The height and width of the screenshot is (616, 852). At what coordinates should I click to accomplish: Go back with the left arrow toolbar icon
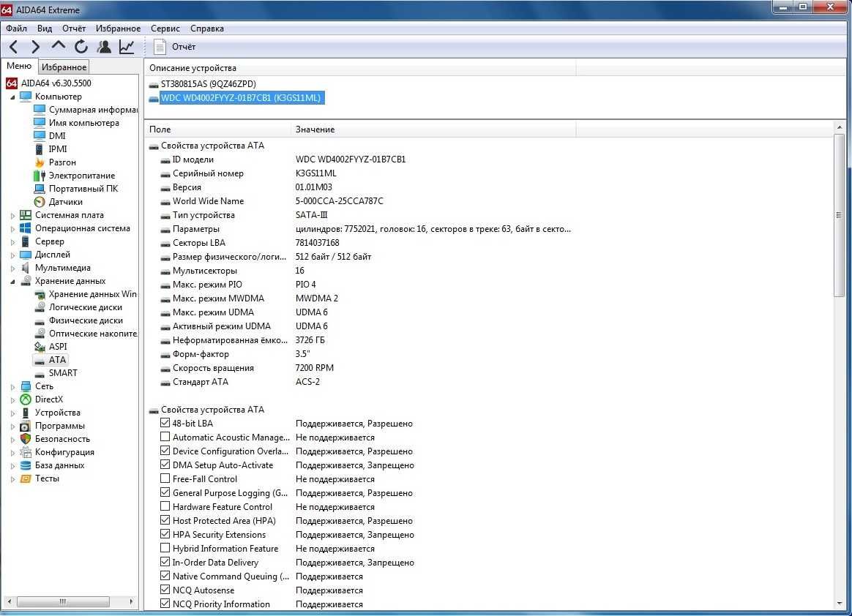pos(14,47)
